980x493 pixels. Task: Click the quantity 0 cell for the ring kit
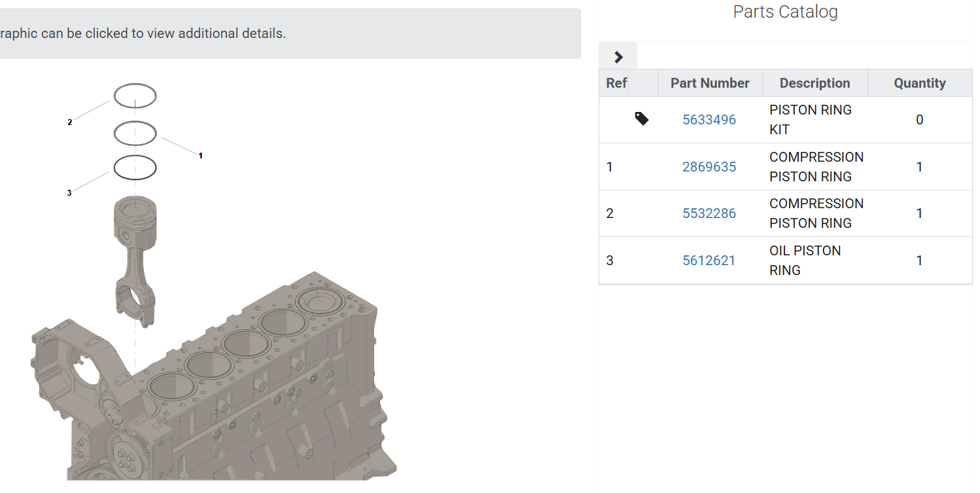(x=920, y=120)
